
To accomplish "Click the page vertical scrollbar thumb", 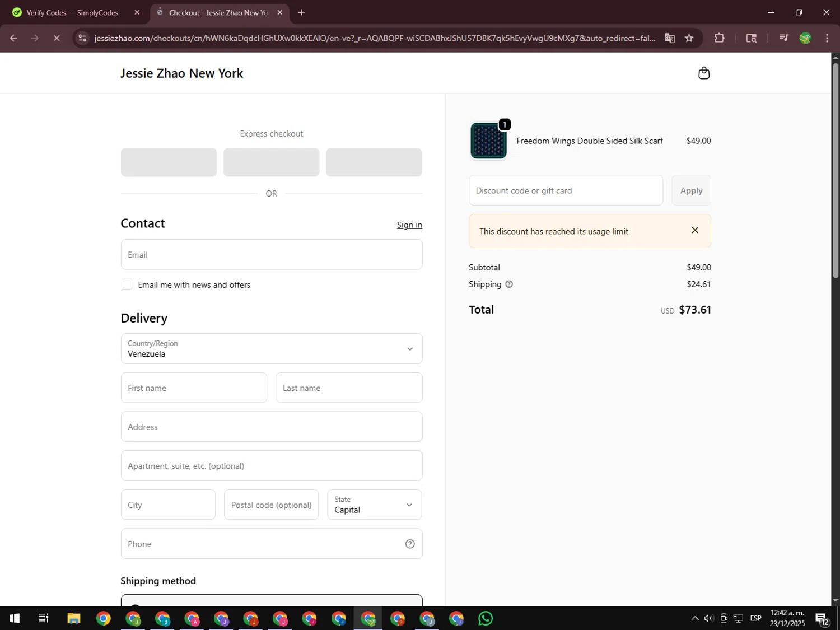I will tap(836, 171).
